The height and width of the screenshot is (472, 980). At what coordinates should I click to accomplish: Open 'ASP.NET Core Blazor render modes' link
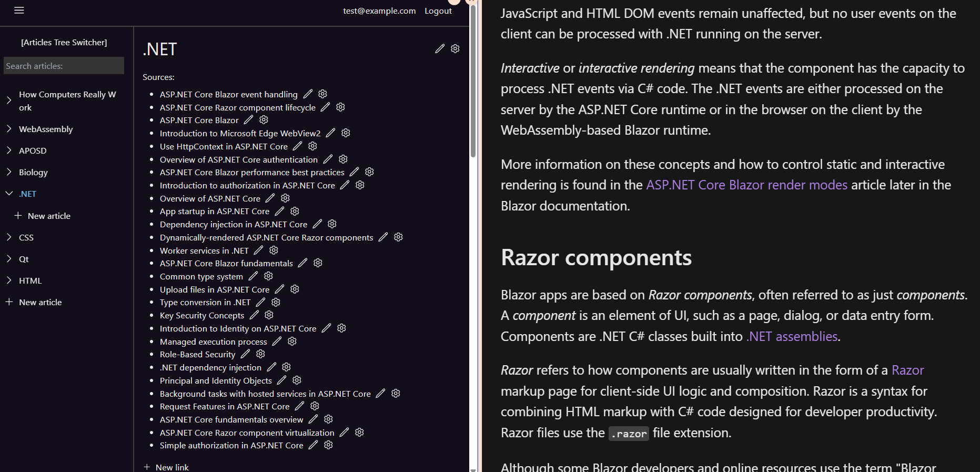(x=746, y=185)
